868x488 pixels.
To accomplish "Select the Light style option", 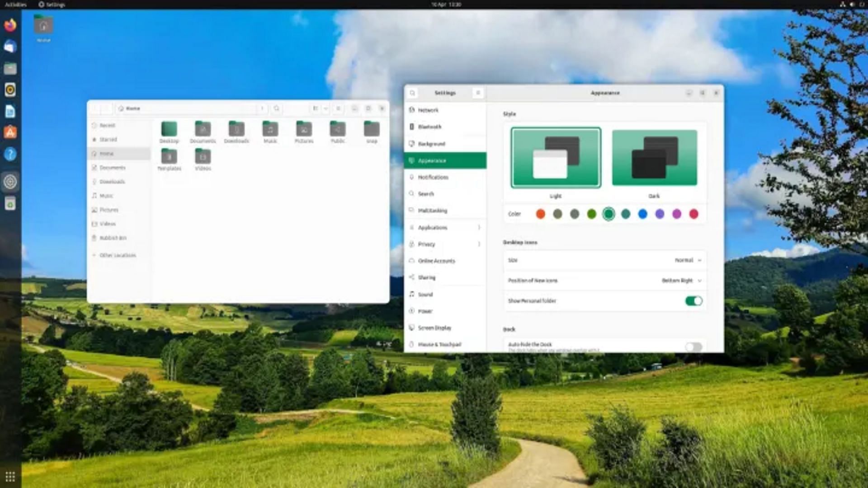I will point(556,158).
